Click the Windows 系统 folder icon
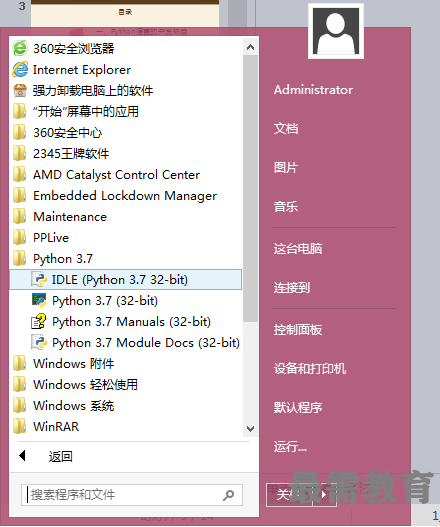 point(19,405)
